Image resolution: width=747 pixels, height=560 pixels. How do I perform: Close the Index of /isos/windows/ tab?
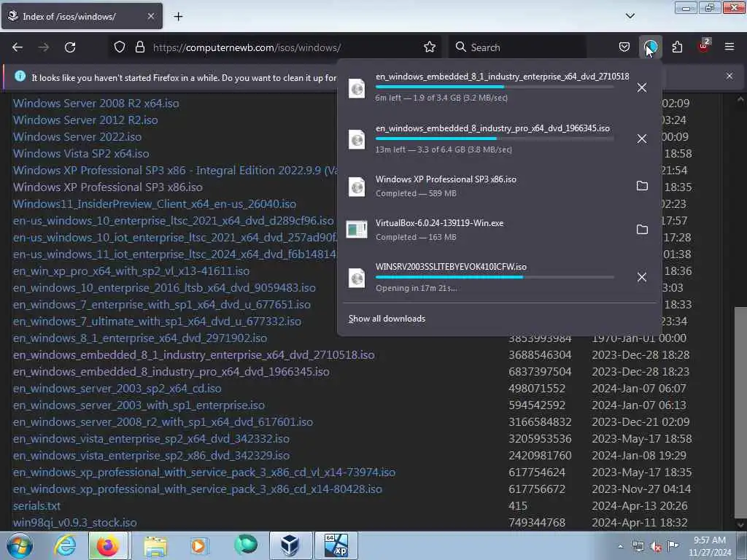[x=150, y=16]
